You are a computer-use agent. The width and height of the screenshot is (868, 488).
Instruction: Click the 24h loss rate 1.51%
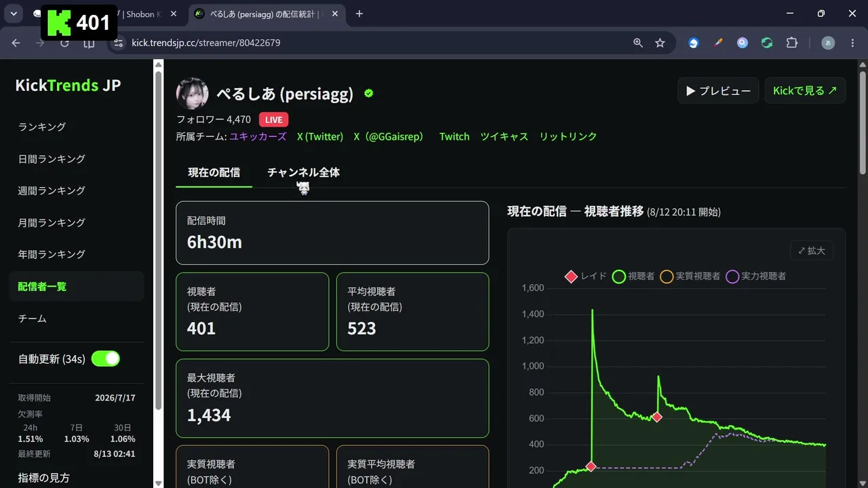tap(30, 439)
